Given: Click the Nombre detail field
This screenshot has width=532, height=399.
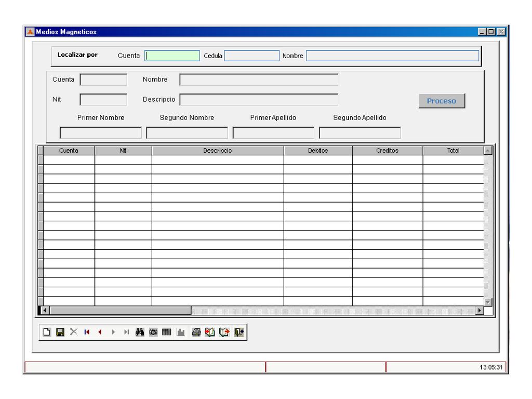Looking at the screenshot, I should (x=259, y=79).
